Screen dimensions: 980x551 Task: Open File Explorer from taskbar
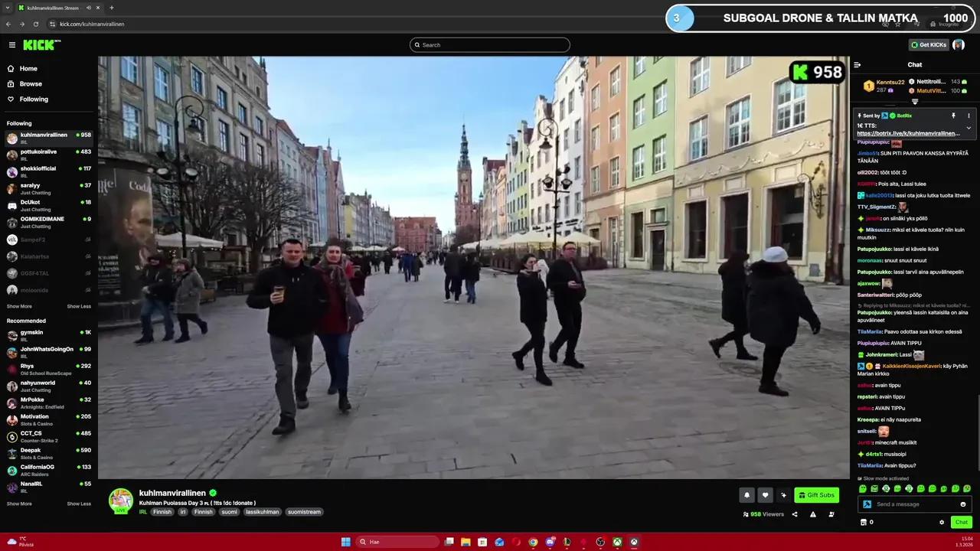pyautogui.click(x=465, y=542)
